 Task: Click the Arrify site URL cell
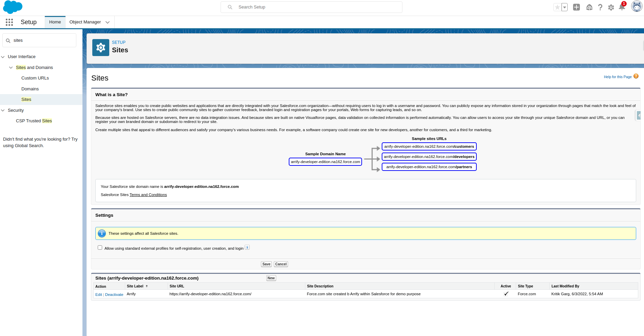pyautogui.click(x=210, y=294)
